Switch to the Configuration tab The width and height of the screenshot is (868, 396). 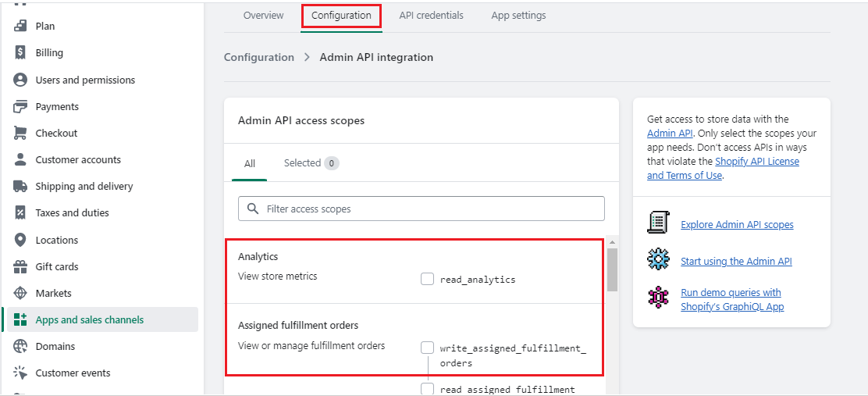(341, 16)
